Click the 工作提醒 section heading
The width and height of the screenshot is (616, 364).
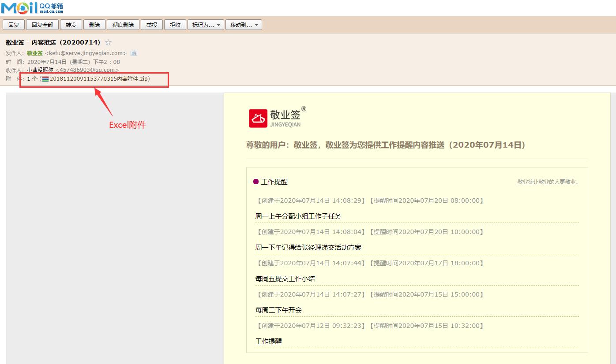tap(274, 182)
